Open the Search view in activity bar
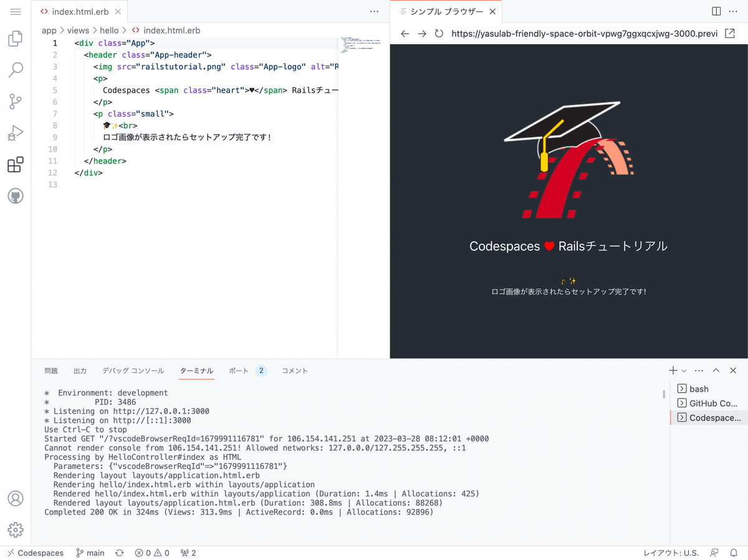 16,70
